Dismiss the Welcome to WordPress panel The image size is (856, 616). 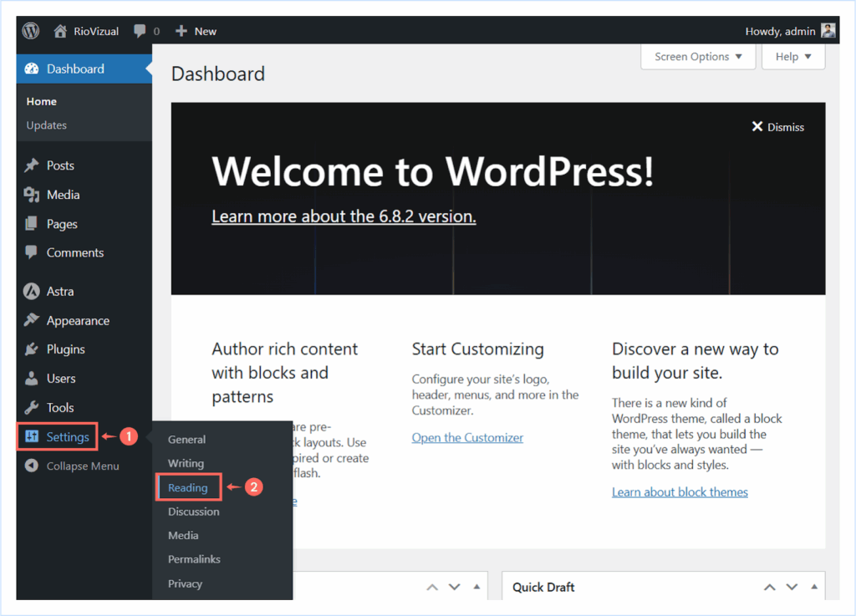(777, 127)
